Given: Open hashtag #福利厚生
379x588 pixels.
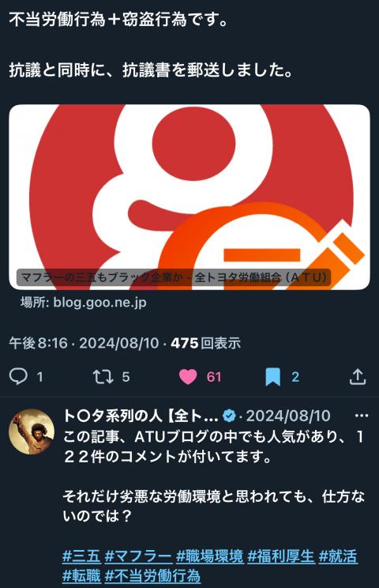Looking at the screenshot, I should 281,556.
